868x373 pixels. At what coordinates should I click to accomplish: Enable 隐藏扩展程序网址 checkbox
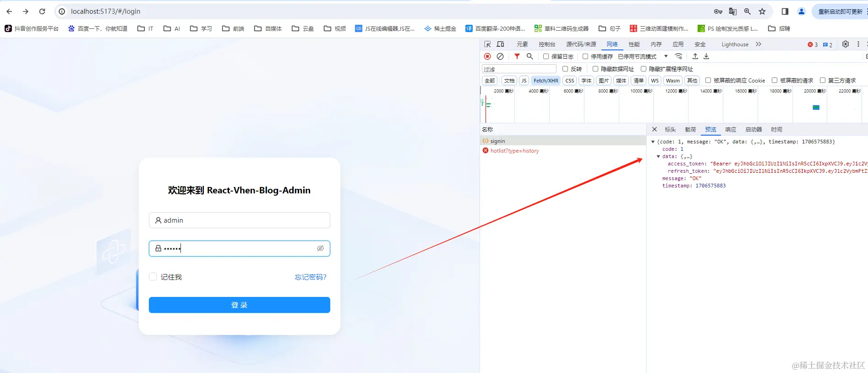click(x=644, y=69)
